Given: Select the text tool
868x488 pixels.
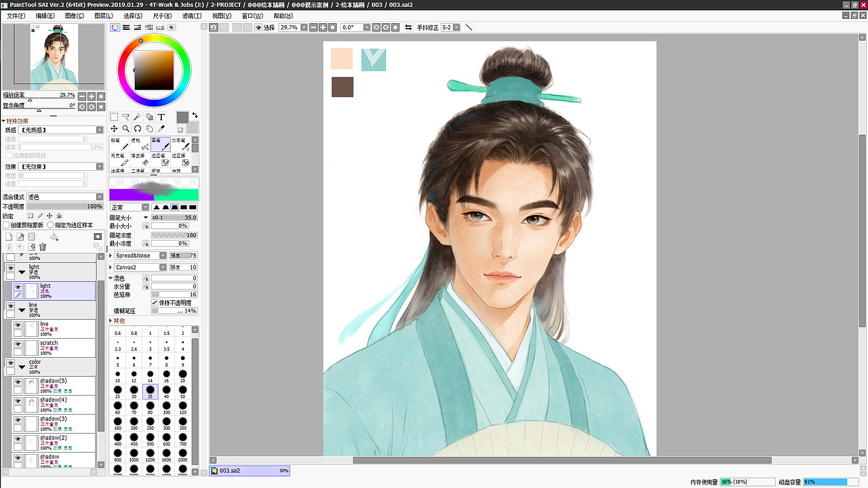Looking at the screenshot, I should pyautogui.click(x=161, y=117).
